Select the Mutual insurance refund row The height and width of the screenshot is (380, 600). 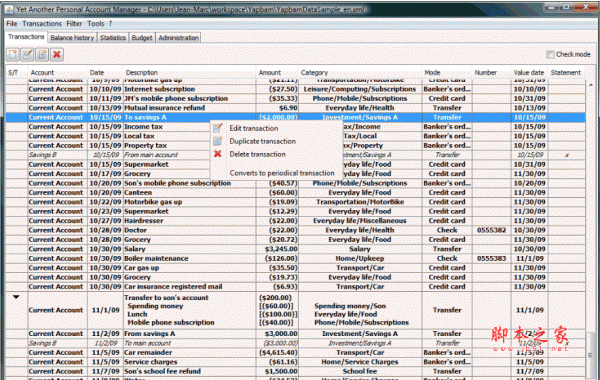click(x=295, y=108)
